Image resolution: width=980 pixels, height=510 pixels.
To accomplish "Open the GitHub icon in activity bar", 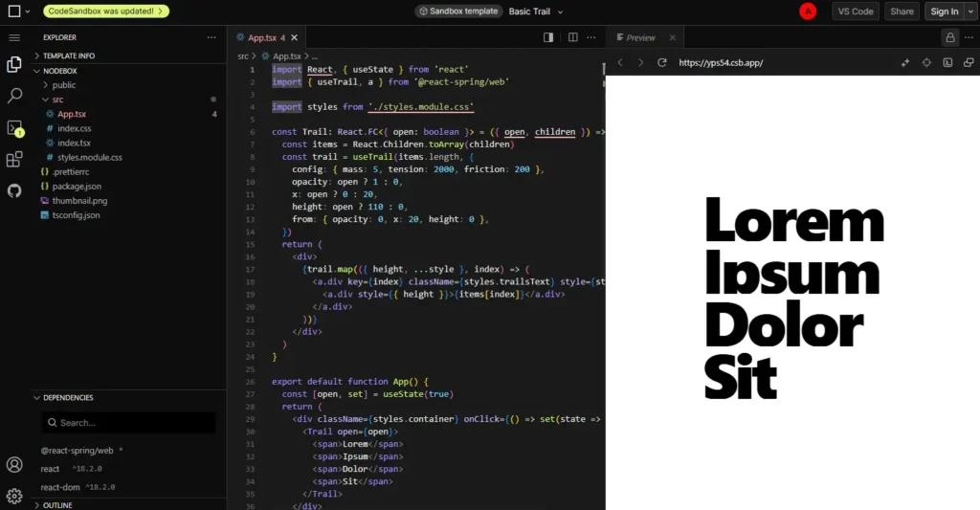I will pos(13,191).
